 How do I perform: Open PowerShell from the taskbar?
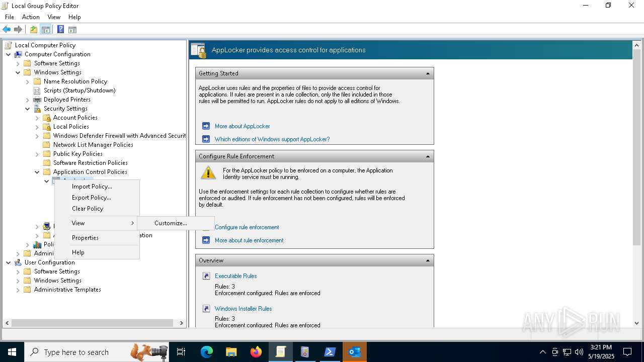tap(330, 352)
